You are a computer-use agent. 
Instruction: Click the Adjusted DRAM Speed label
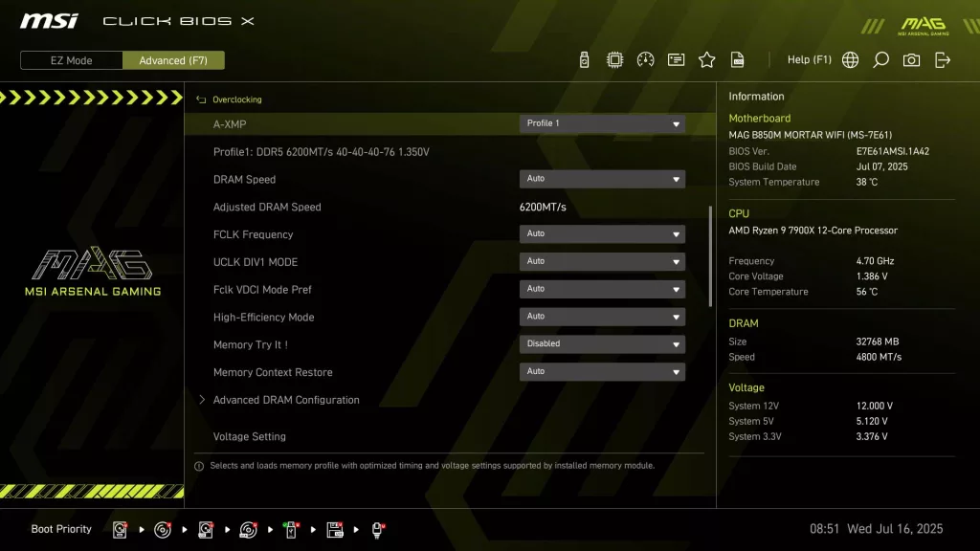pos(267,207)
